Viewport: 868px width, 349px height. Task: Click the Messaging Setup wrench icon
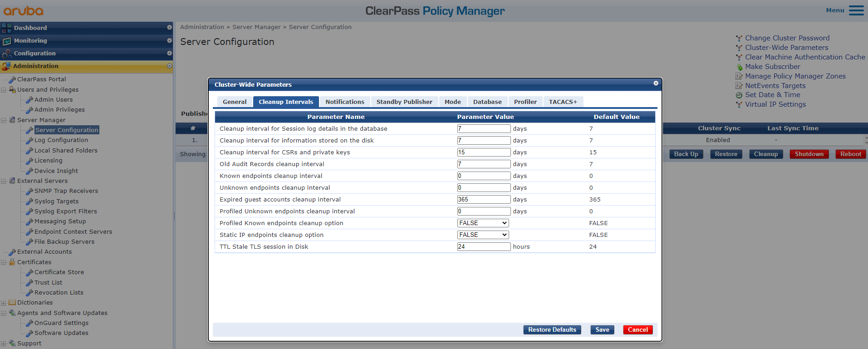[x=29, y=221]
